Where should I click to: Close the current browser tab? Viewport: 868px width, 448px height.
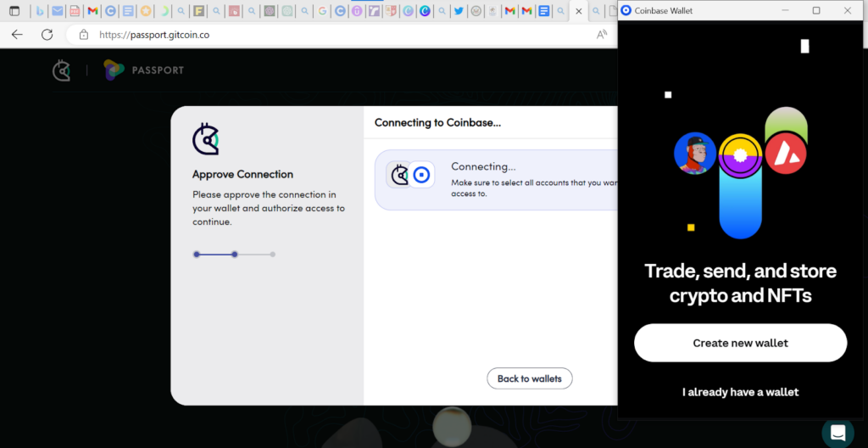[578, 10]
